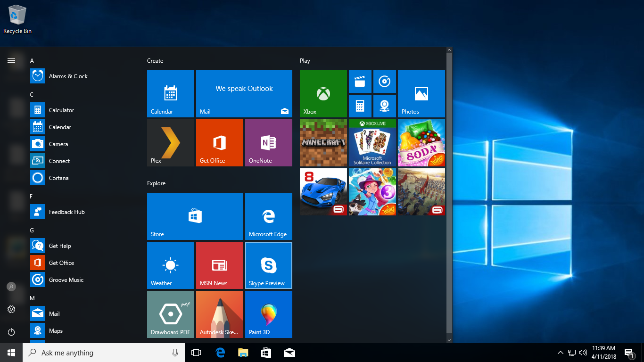Click the Start menu scrollbar down arrow
This screenshot has height=362, width=644.
(449, 340)
